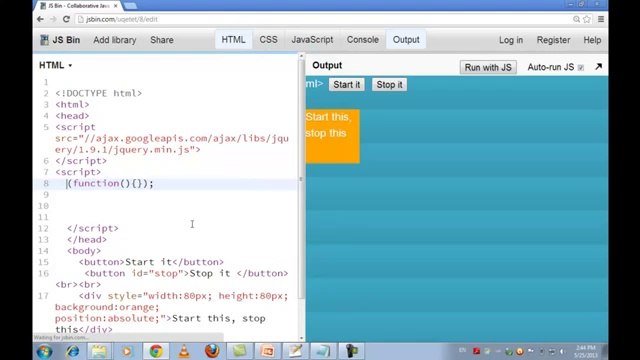The image size is (640, 360).
Task: Click the code editor vertical scrollbar
Action: [302, 180]
